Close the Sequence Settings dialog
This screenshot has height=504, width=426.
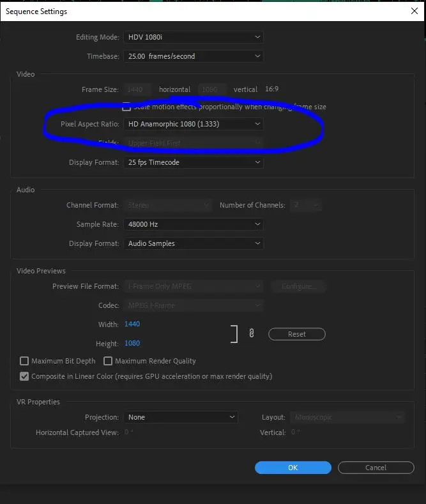(x=415, y=11)
